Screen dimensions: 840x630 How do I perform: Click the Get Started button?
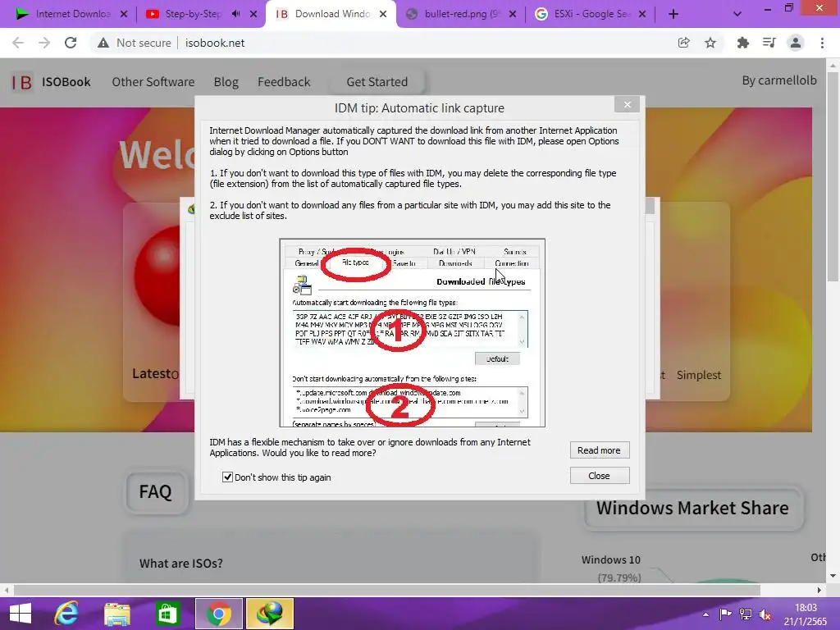pos(377,82)
